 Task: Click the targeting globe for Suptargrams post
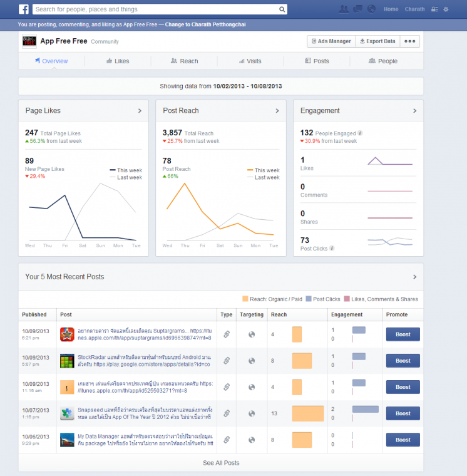[252, 334]
